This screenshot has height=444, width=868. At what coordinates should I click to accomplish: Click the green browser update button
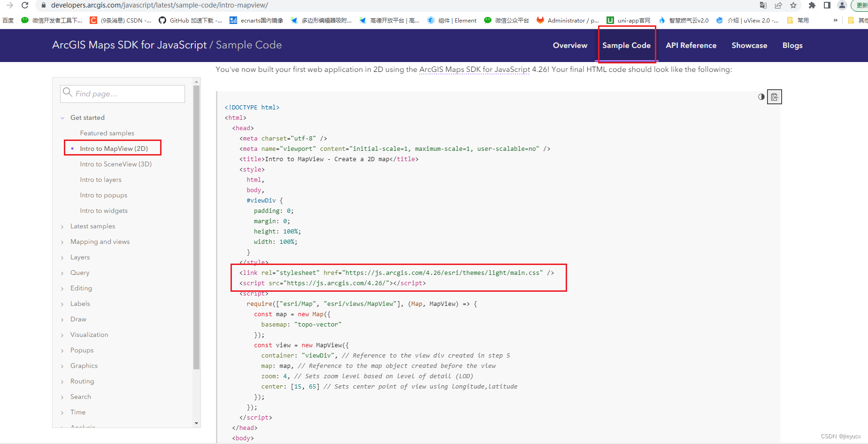(x=860, y=5)
